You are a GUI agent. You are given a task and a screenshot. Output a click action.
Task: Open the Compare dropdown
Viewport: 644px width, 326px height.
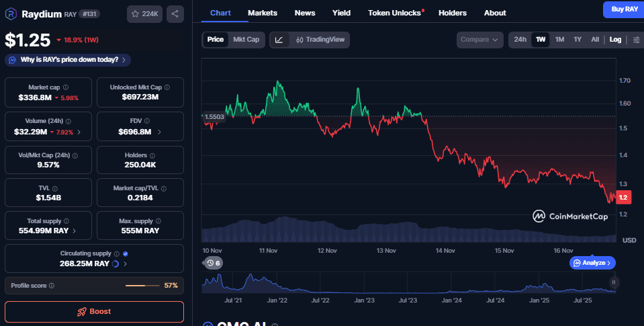point(479,40)
